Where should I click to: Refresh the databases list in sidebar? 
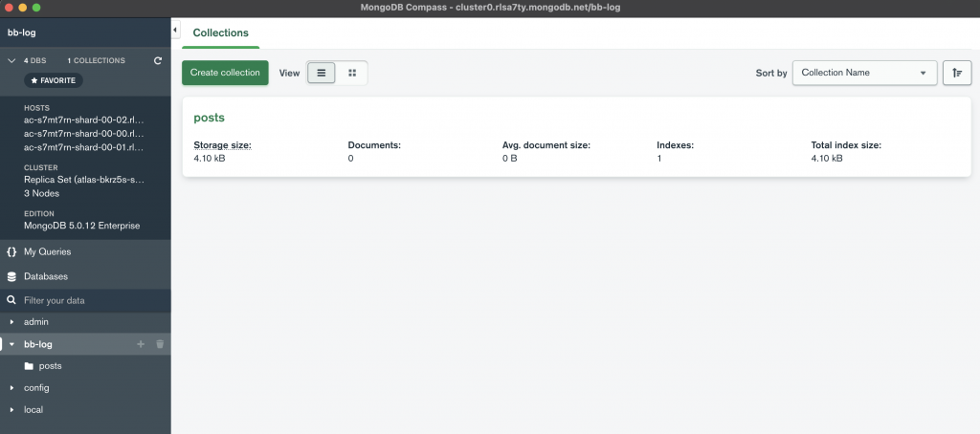coord(158,60)
